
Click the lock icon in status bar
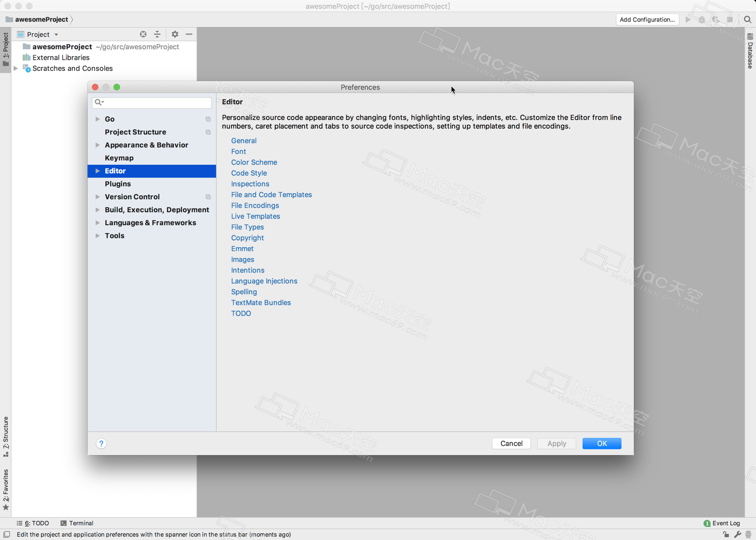click(x=726, y=535)
